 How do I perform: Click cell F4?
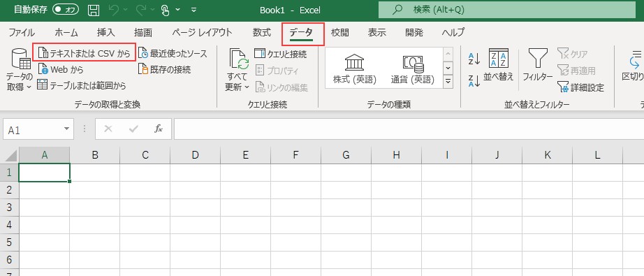[x=295, y=225]
